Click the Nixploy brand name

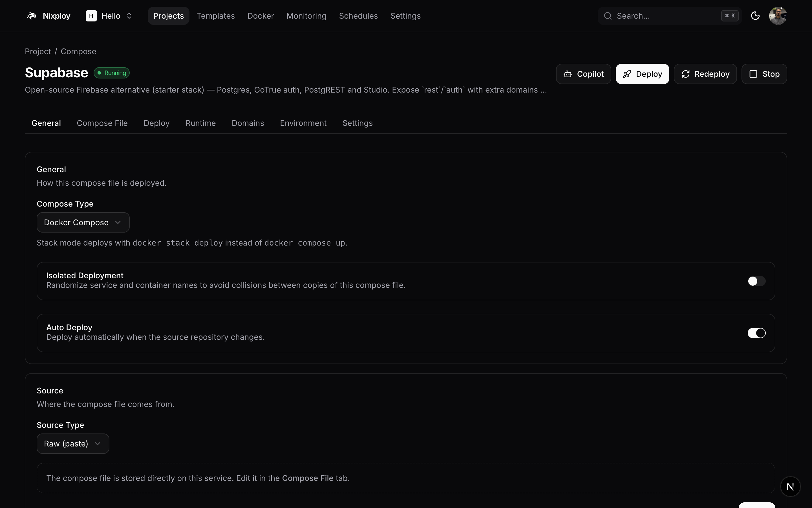point(57,16)
